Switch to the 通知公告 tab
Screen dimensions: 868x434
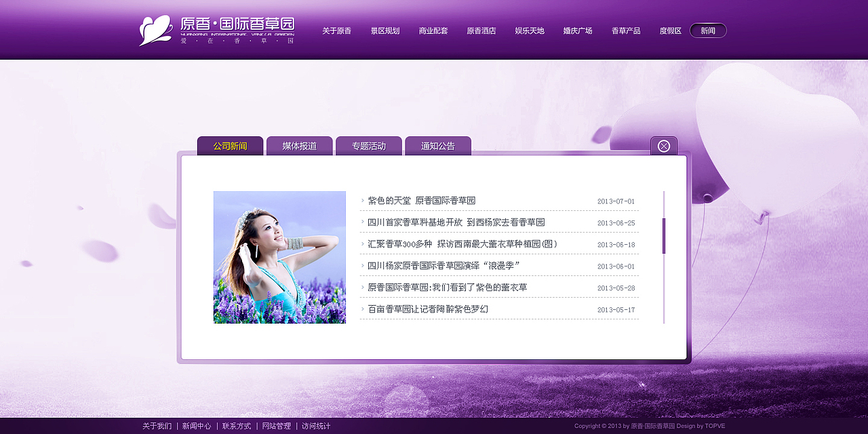click(438, 146)
